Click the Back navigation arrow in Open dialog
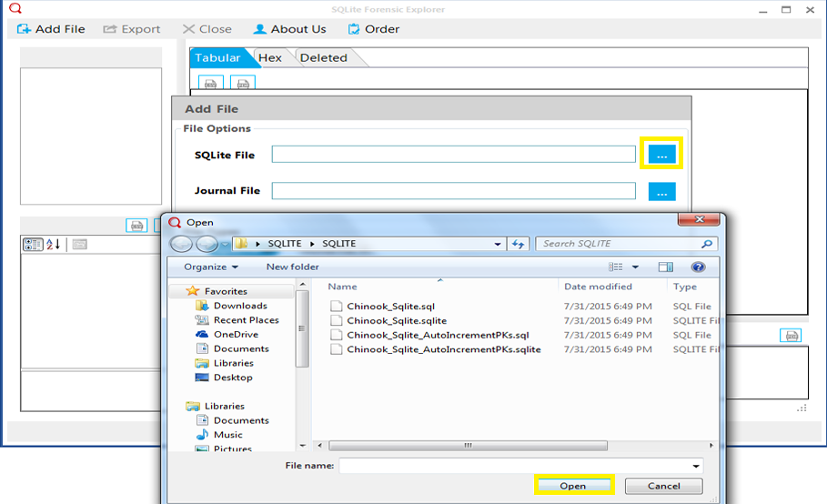The image size is (827, 504). [x=181, y=244]
